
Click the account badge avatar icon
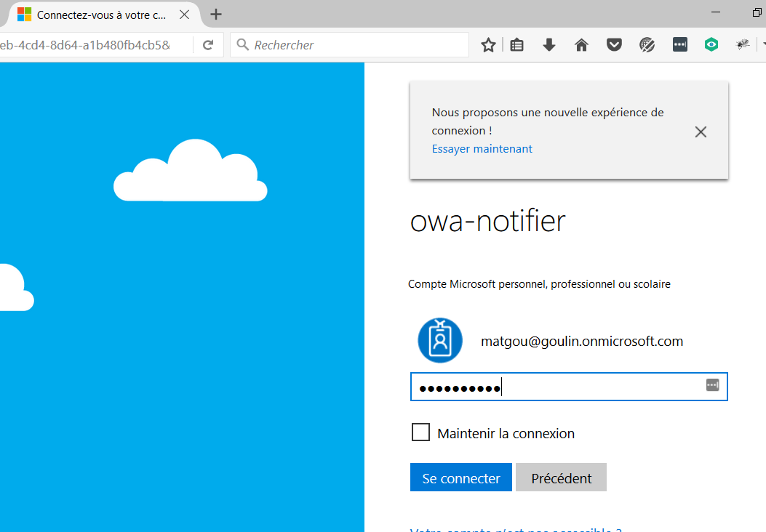click(x=439, y=341)
